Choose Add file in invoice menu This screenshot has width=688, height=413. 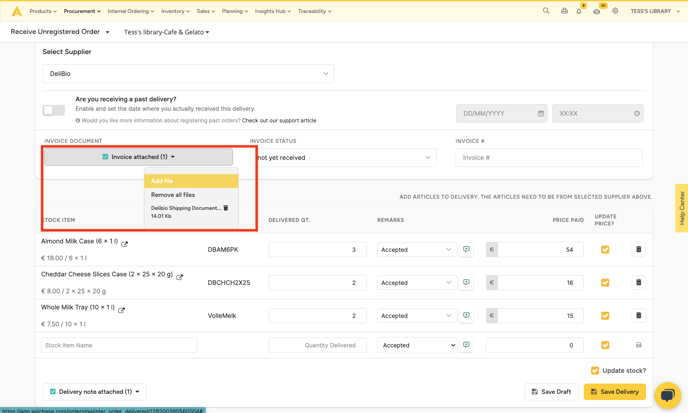191,181
